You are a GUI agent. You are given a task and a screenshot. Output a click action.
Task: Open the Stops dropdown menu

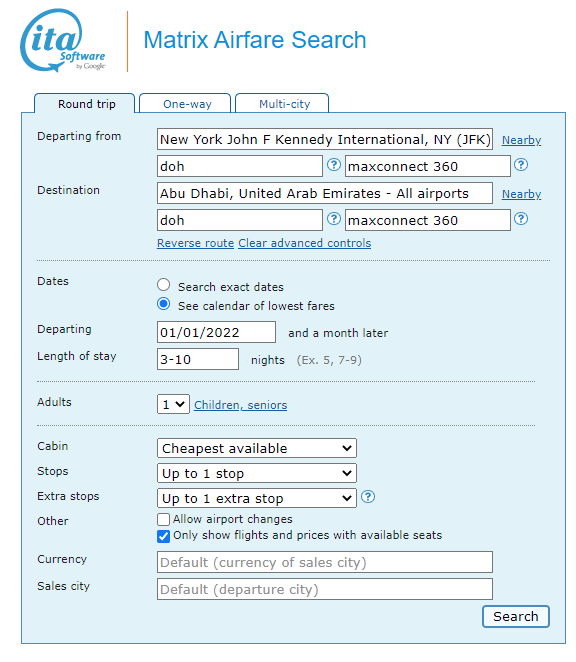pyautogui.click(x=257, y=473)
